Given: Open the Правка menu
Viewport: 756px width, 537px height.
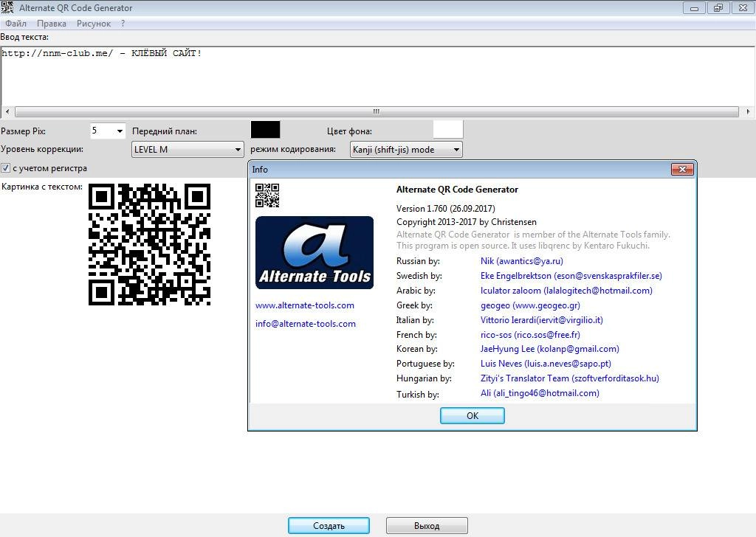Looking at the screenshot, I should [x=52, y=24].
